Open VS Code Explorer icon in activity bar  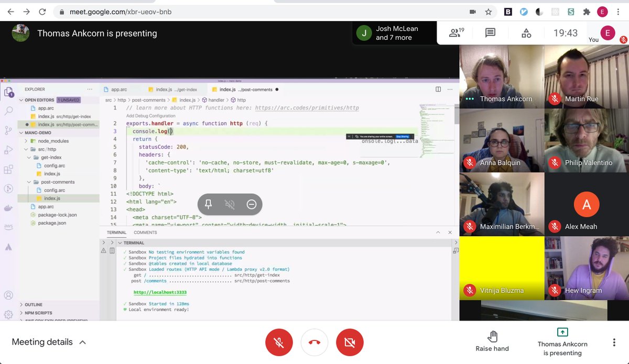click(x=8, y=93)
